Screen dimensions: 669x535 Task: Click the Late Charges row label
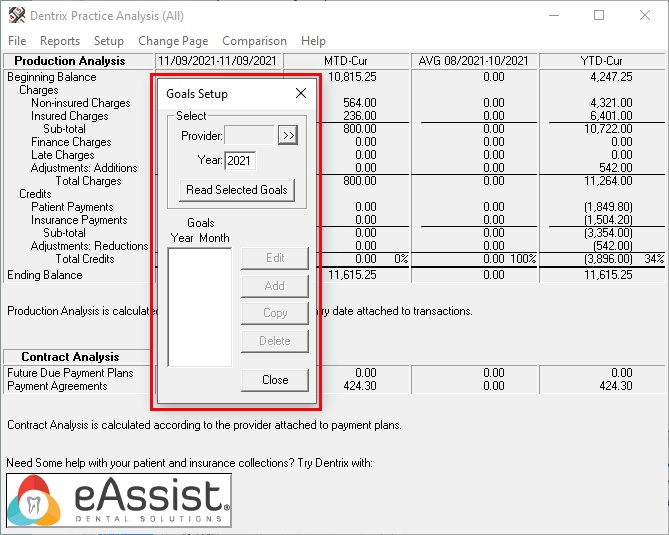[62, 155]
